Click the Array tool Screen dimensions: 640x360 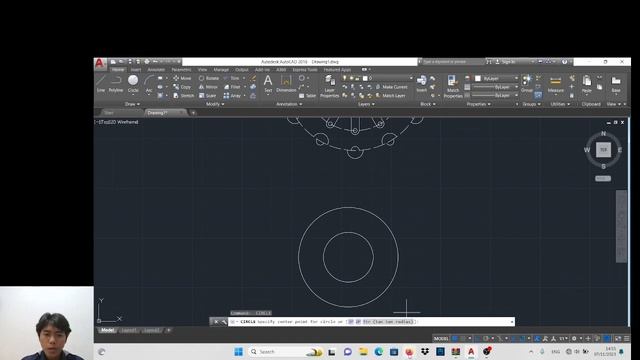click(x=232, y=96)
